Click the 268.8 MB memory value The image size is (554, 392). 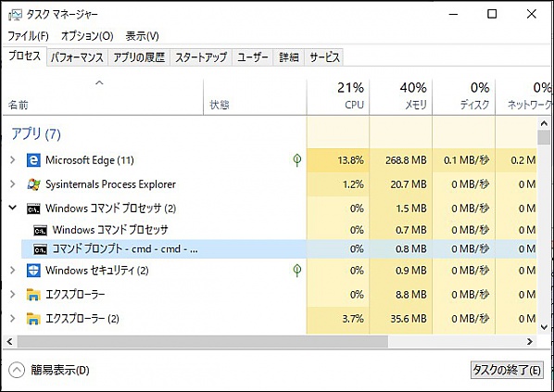click(406, 160)
